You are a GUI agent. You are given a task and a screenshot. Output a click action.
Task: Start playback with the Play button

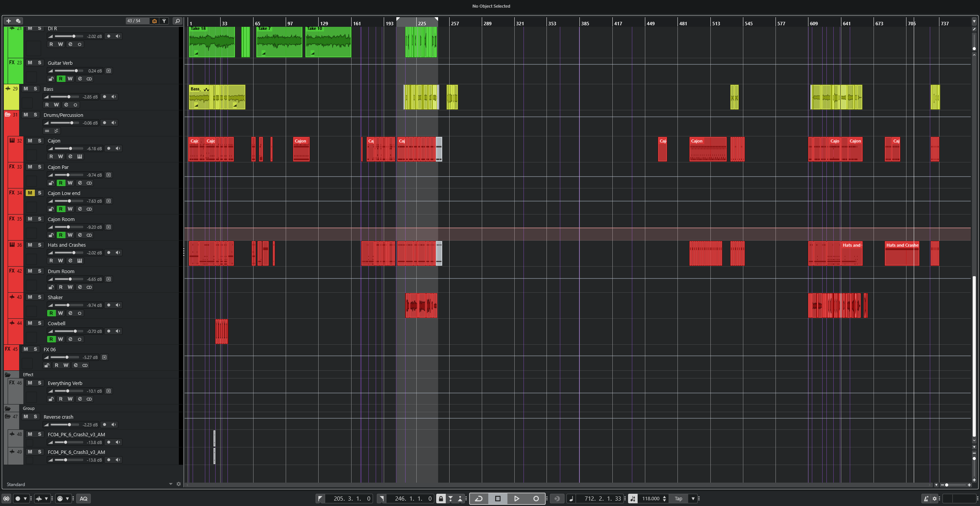[x=517, y=498]
